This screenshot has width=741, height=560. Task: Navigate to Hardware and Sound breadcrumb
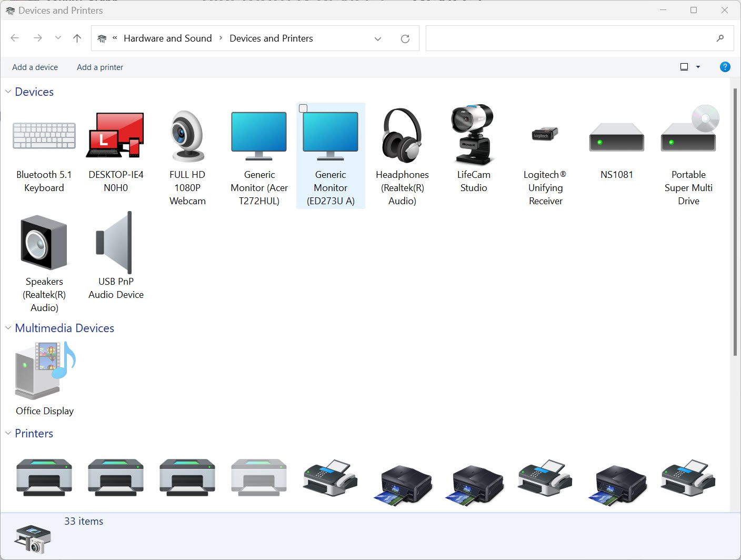168,38
